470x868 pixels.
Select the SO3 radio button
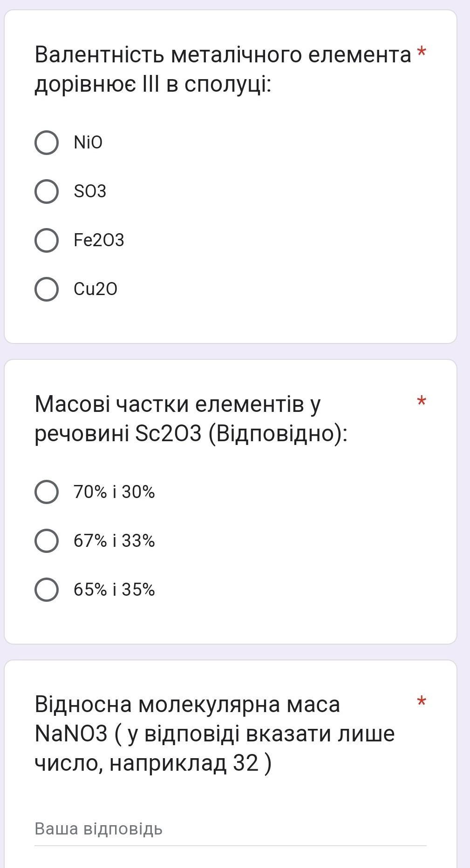[x=47, y=191]
